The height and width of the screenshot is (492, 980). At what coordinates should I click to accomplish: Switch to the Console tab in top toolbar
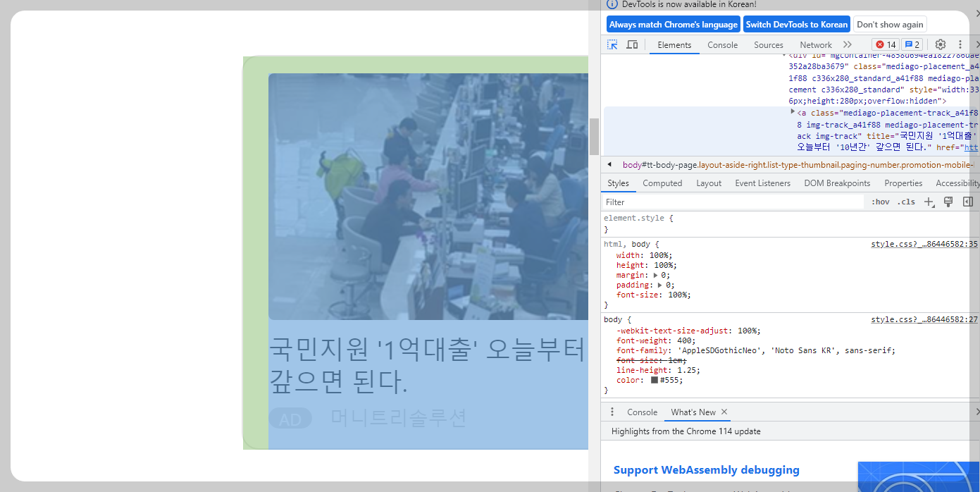click(723, 44)
